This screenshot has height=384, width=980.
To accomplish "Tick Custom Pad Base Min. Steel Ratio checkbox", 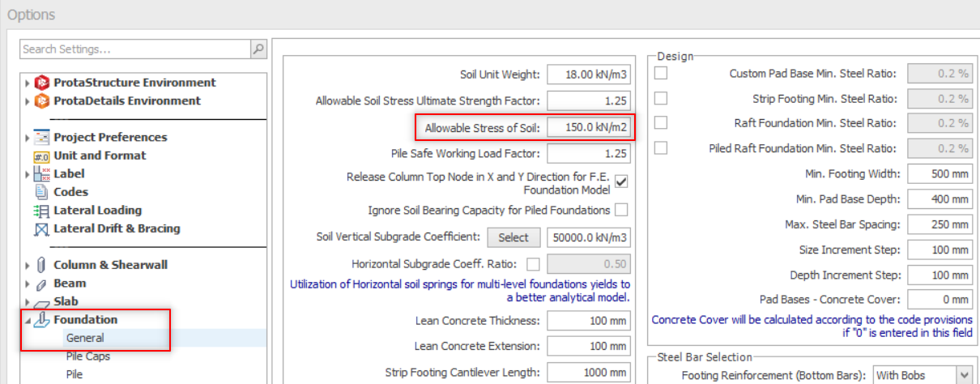I will point(661,74).
